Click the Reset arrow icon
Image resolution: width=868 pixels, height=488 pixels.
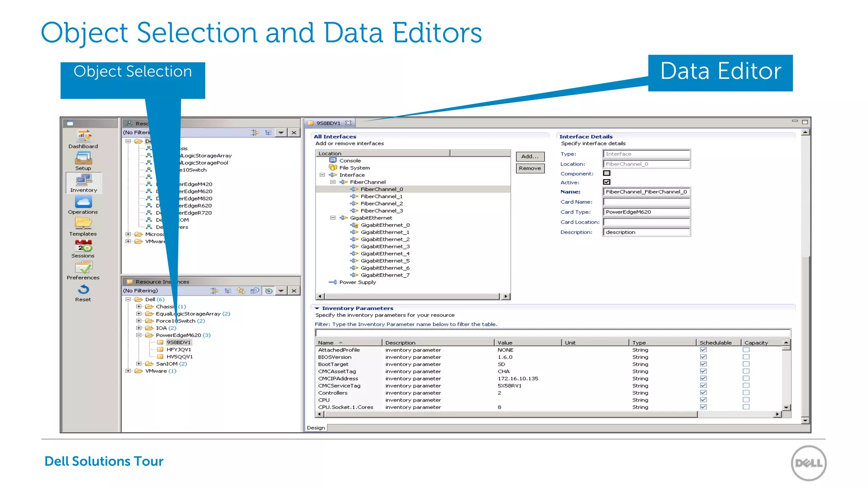click(83, 289)
